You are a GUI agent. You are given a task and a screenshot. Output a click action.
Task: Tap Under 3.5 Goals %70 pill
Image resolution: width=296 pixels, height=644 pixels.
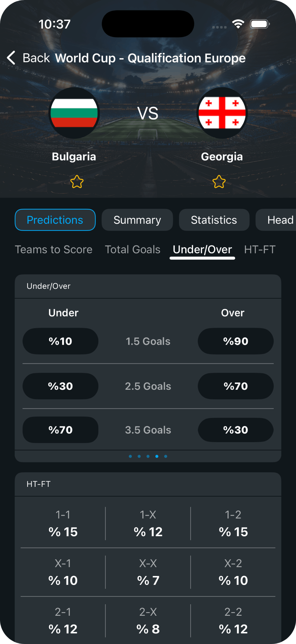pyautogui.click(x=60, y=430)
